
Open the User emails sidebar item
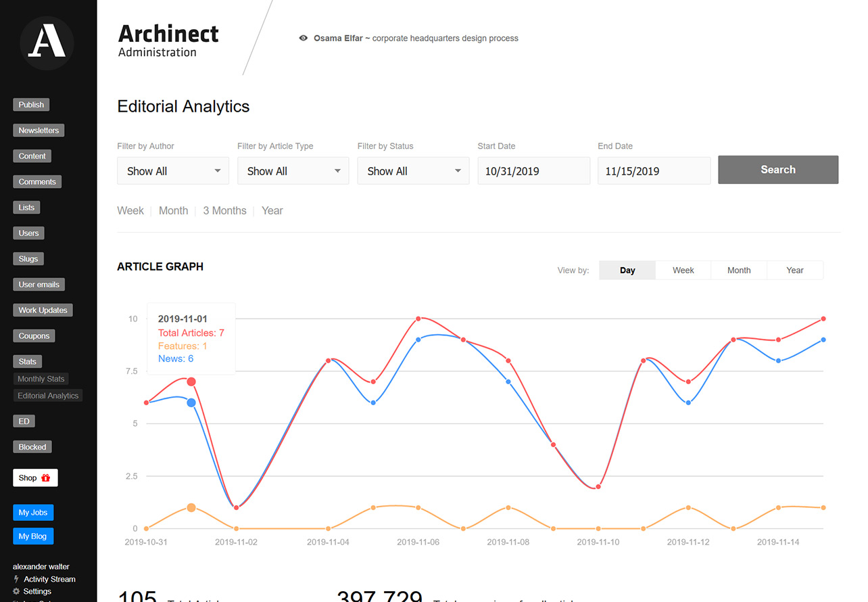click(39, 285)
